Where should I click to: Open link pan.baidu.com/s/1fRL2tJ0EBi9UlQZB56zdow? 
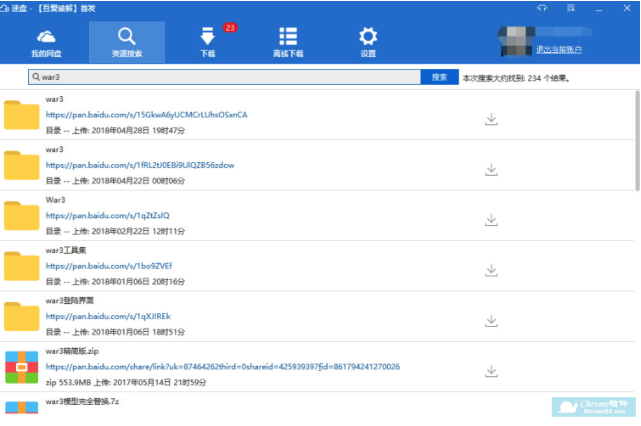pos(140,165)
